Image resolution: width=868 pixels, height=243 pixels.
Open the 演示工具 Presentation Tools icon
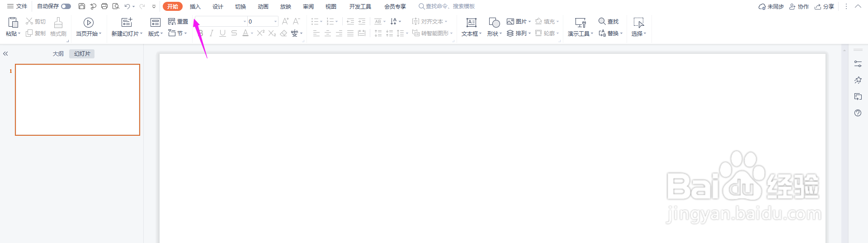pos(580,23)
